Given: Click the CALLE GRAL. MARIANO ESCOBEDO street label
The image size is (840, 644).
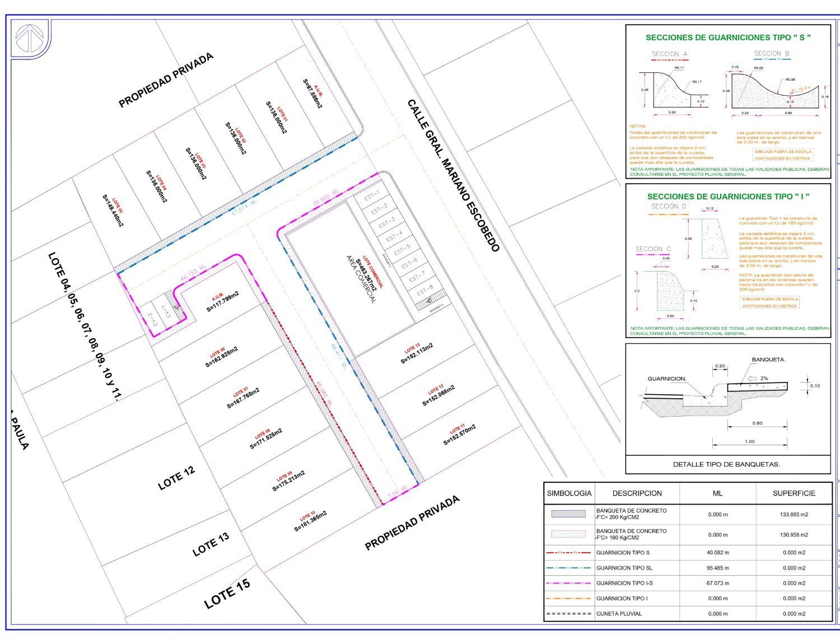Looking at the screenshot, I should (452, 175).
